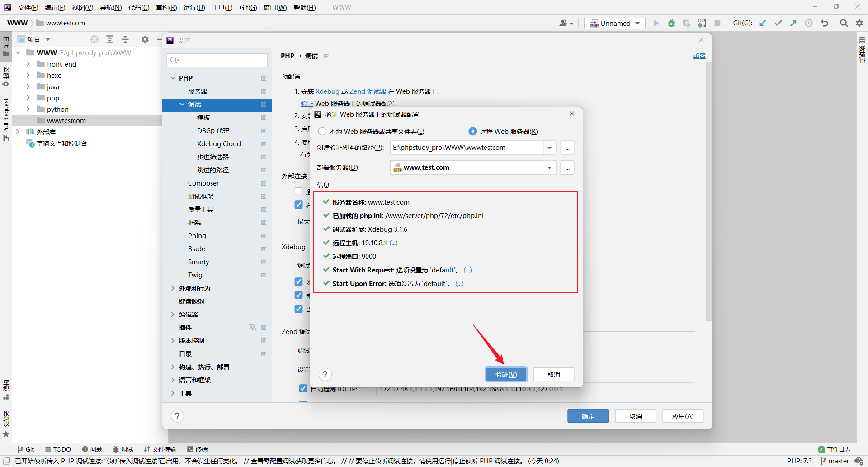
Task: Open the 终端 tool window tab
Action: (197, 449)
